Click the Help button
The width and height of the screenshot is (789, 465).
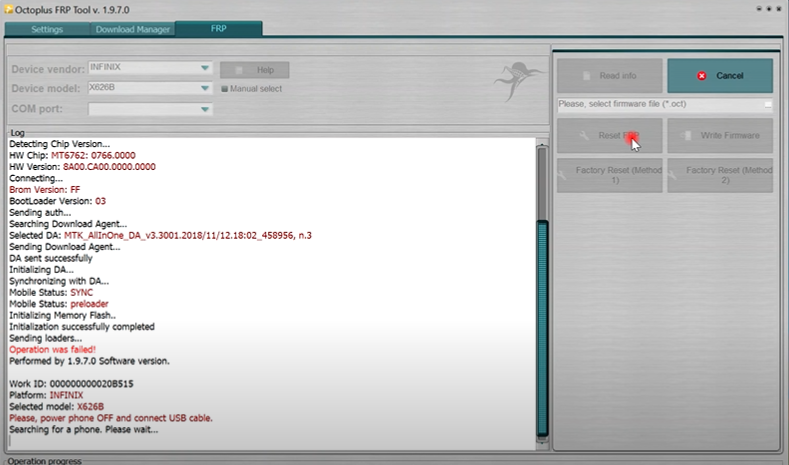coord(255,70)
